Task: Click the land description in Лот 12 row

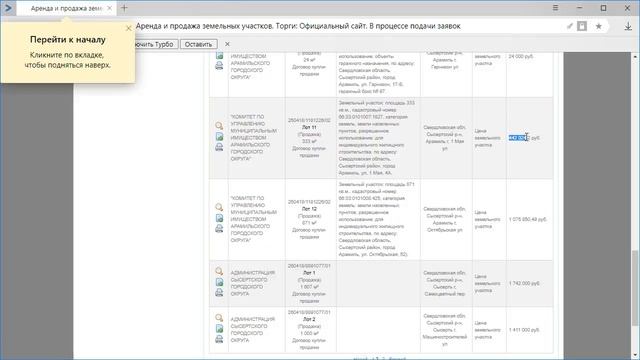Action: pyautogui.click(x=377, y=220)
